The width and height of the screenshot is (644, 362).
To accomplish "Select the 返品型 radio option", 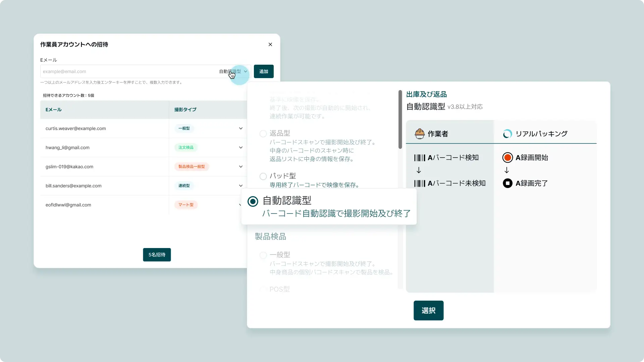I will pyautogui.click(x=263, y=134).
